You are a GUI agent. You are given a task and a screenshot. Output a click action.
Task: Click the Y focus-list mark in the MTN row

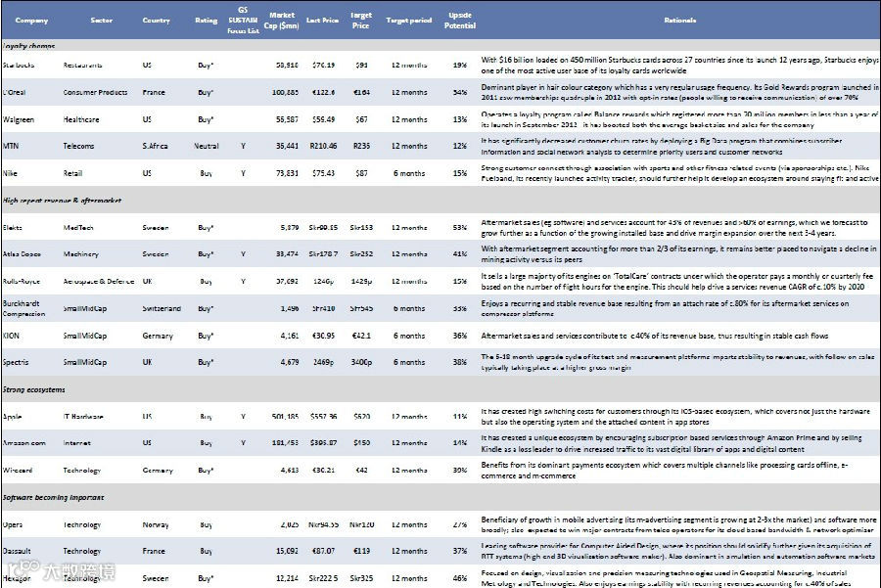[x=243, y=146]
